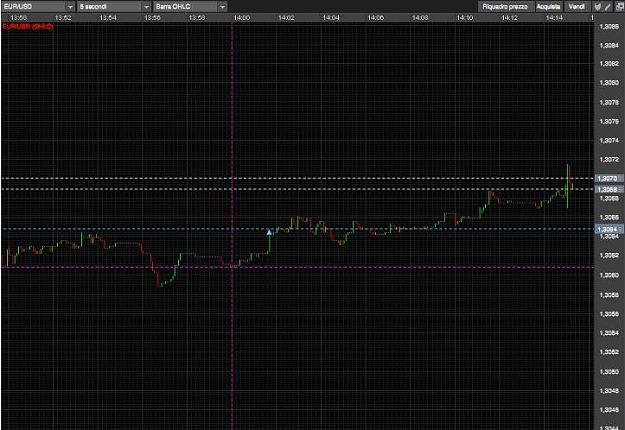The width and height of the screenshot is (625, 430).
Task: Click the 1,3060 price axis label
Action: [609, 275]
